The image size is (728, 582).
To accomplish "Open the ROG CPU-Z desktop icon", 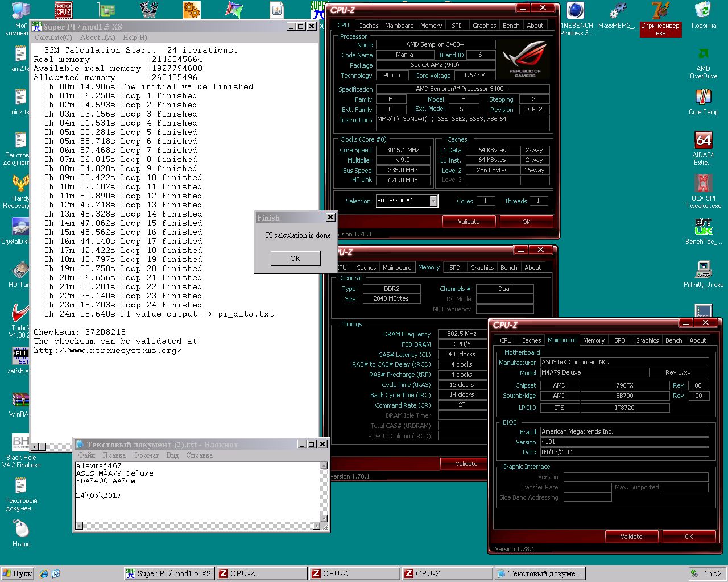I will (63, 10).
